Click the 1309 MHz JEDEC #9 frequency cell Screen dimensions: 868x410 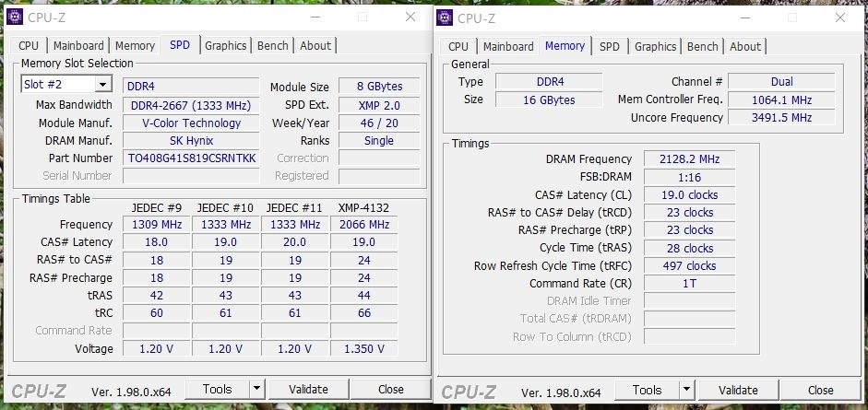(x=157, y=224)
